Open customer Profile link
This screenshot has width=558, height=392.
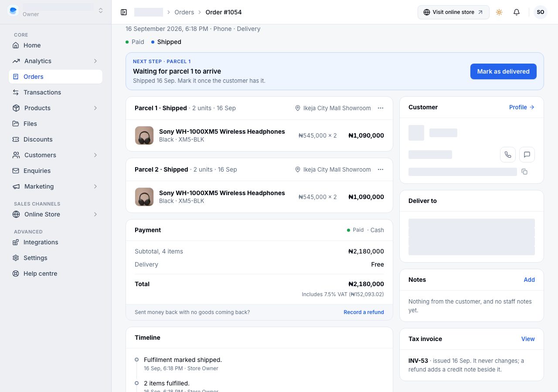pyautogui.click(x=522, y=107)
